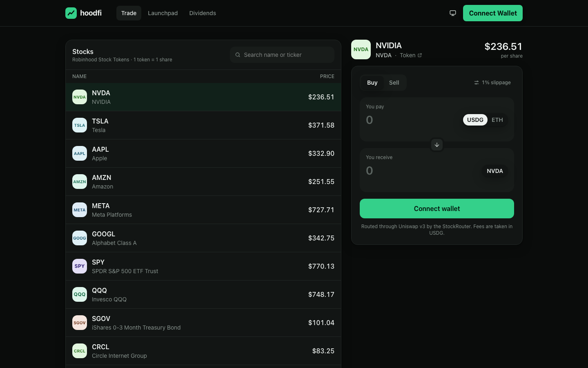Open the Token contract link
588x368 pixels.
[x=411, y=55]
